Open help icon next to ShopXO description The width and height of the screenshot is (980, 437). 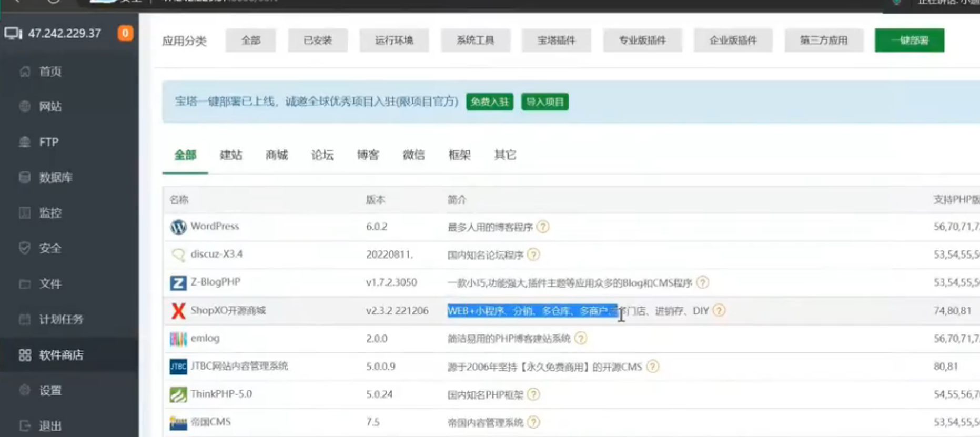pos(719,310)
